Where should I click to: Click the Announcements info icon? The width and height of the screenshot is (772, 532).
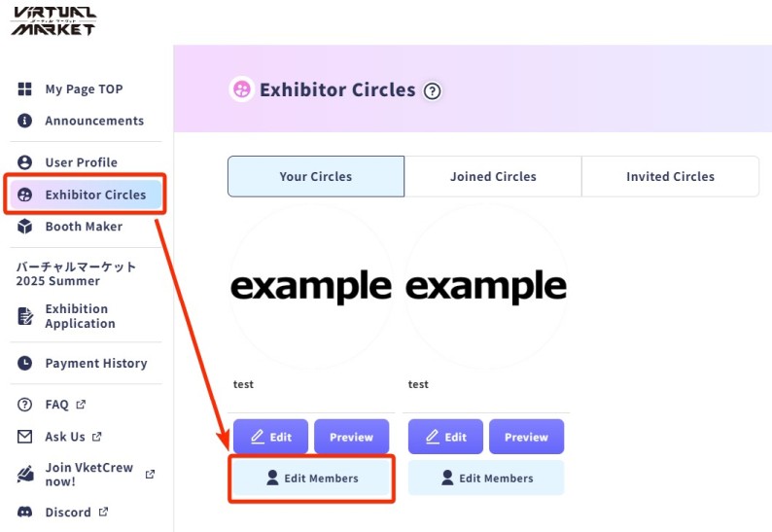[x=25, y=122]
